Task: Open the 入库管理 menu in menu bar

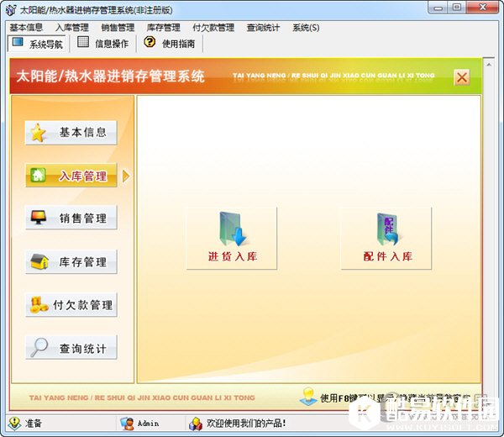Action: [x=72, y=28]
